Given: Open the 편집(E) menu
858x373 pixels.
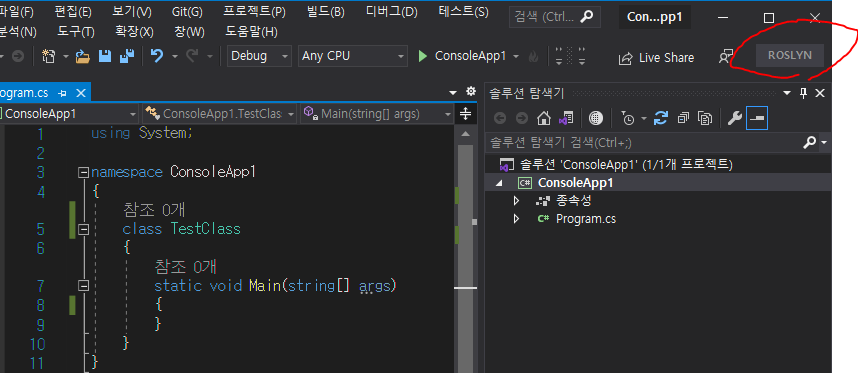Looking at the screenshot, I should (x=73, y=11).
